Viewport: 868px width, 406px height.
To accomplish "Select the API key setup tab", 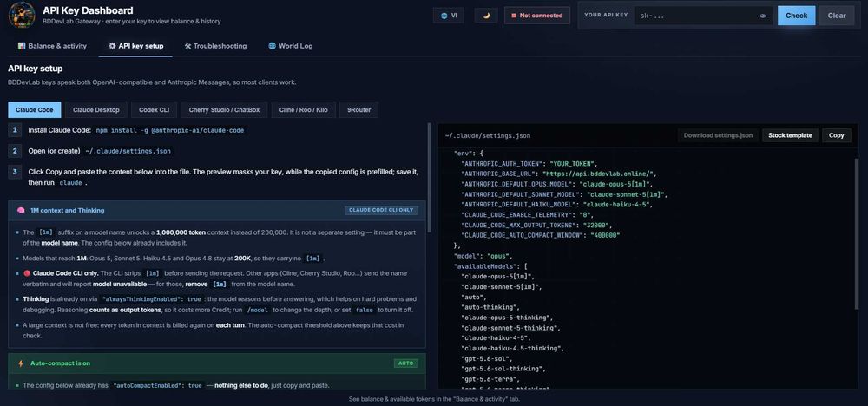I will pyautogui.click(x=135, y=46).
